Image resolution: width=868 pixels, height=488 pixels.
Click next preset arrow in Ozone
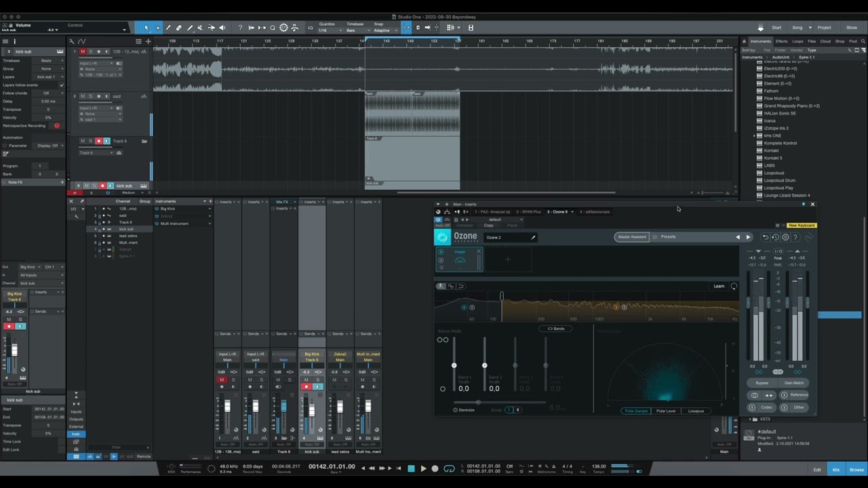748,237
